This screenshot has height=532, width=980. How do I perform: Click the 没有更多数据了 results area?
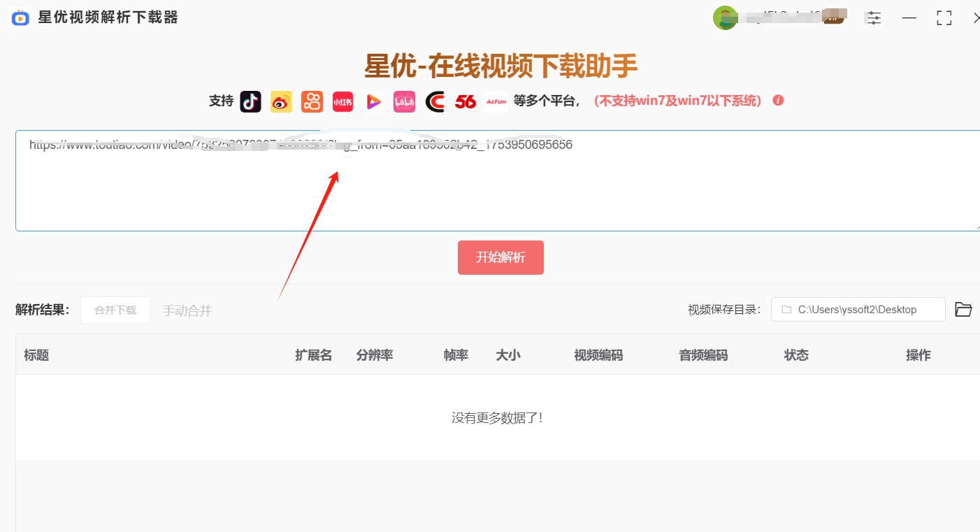pyautogui.click(x=496, y=417)
